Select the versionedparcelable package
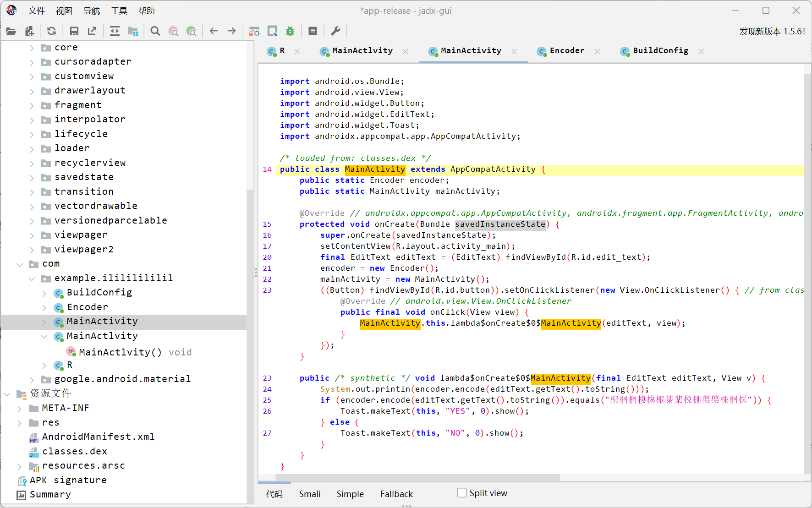Screen dimensions: 812x508 [x=110, y=221]
